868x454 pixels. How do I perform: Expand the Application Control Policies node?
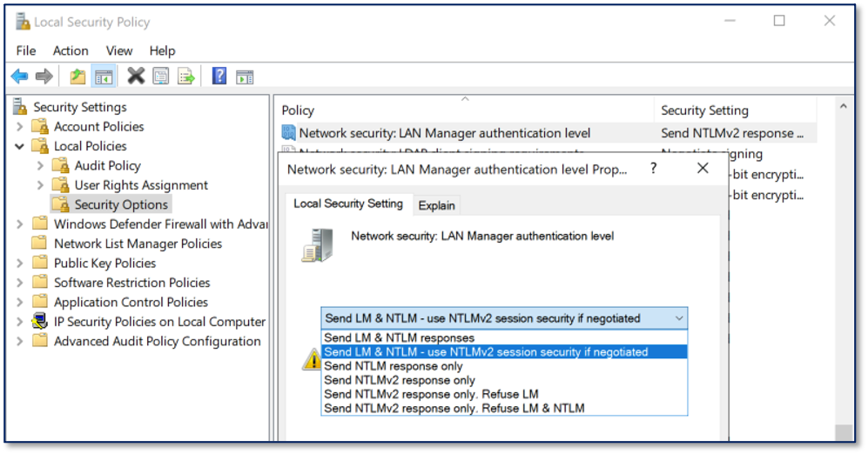(20, 302)
